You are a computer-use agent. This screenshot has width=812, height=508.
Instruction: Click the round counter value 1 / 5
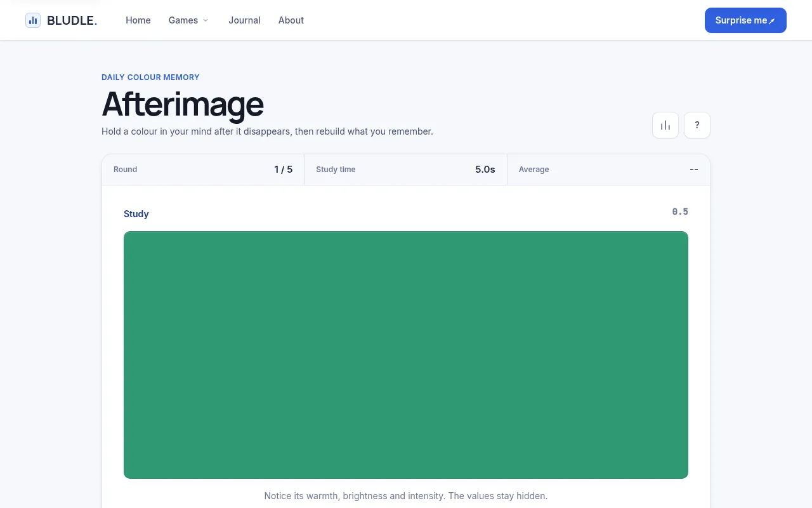(x=284, y=170)
